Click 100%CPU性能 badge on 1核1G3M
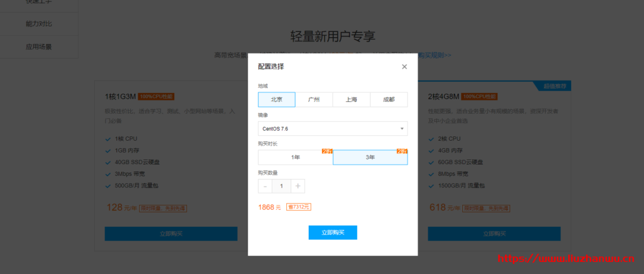Viewport: 644px width, 274px height. (x=156, y=97)
